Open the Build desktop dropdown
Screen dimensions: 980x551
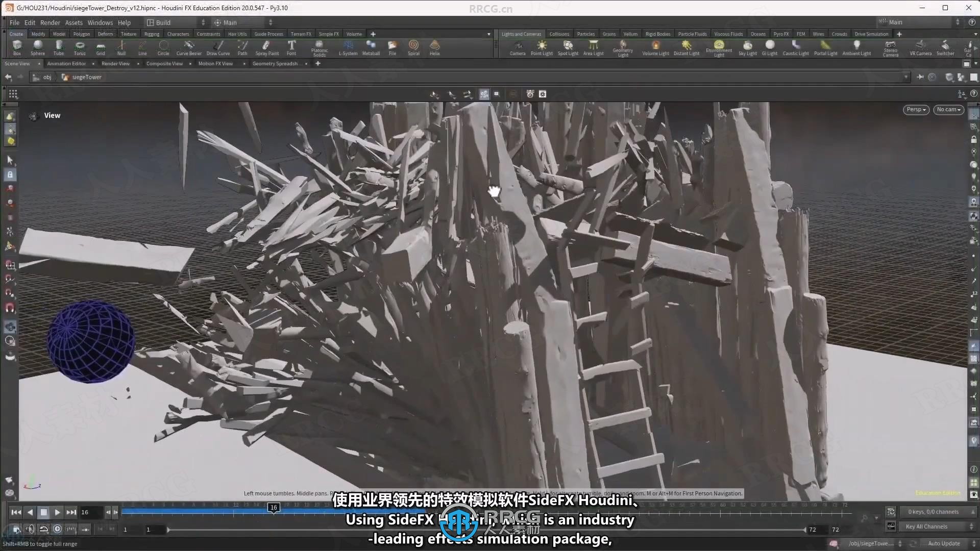tap(176, 22)
